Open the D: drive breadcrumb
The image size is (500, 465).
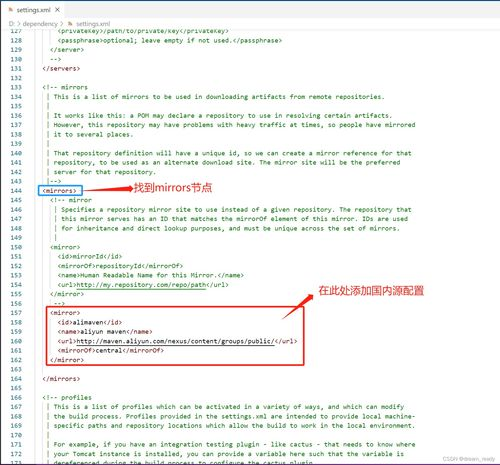(12, 24)
